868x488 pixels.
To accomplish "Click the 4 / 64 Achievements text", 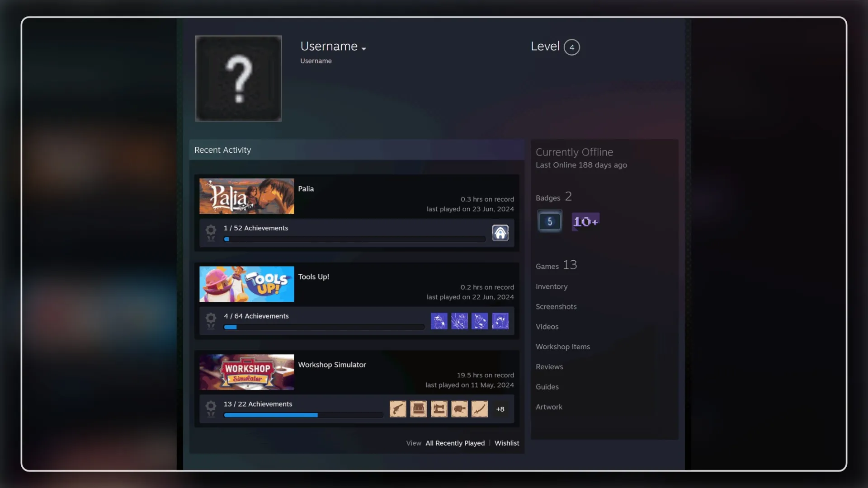I will click(x=256, y=316).
